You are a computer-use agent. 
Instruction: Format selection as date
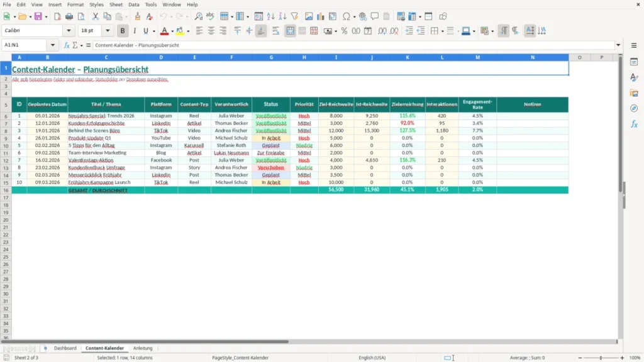click(368, 31)
